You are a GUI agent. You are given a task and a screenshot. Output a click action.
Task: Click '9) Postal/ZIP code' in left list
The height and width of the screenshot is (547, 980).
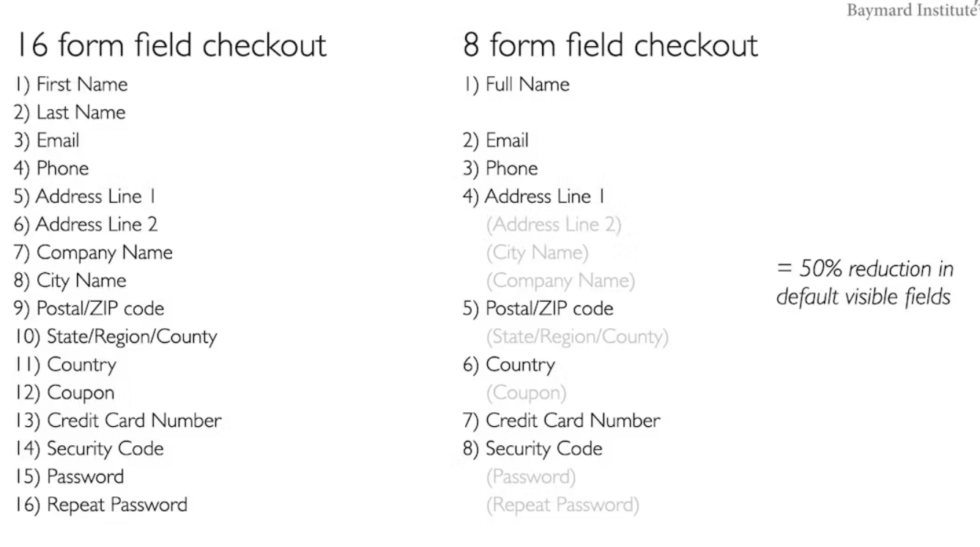[x=88, y=308]
